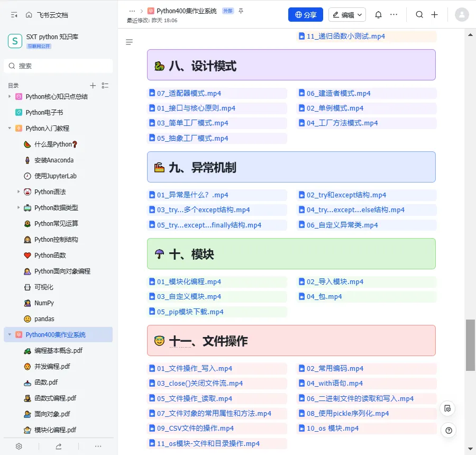Click the breadcrumb ellipsis in the header
The height and width of the screenshot is (455, 476).
coord(132,11)
